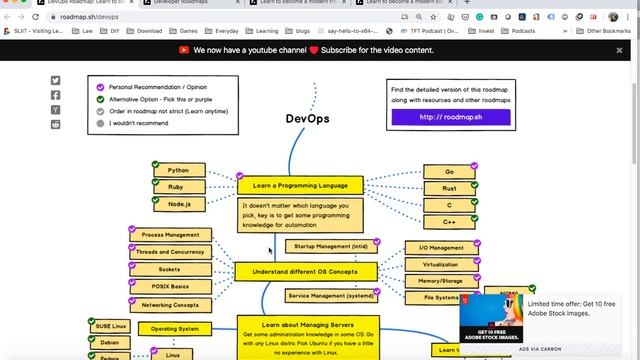Image resolution: width=640 pixels, height=360 pixels.
Task: Open Chrome three-dot menu
Action: click(628, 17)
